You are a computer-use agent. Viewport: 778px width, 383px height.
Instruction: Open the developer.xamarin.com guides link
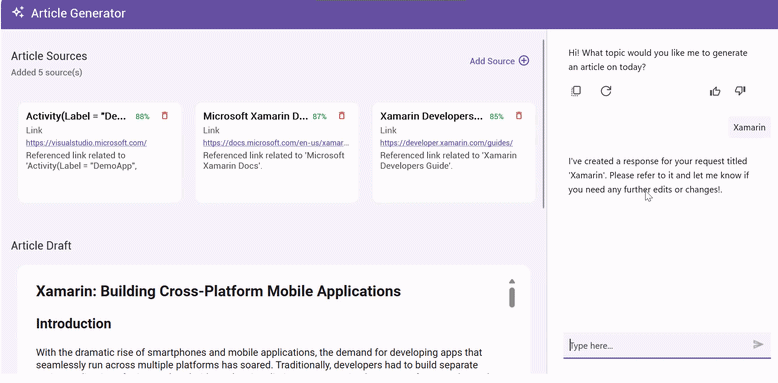click(x=447, y=143)
